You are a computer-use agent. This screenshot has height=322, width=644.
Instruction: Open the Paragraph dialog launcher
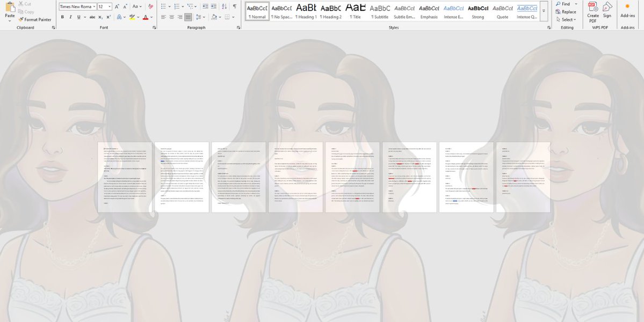(x=238, y=27)
